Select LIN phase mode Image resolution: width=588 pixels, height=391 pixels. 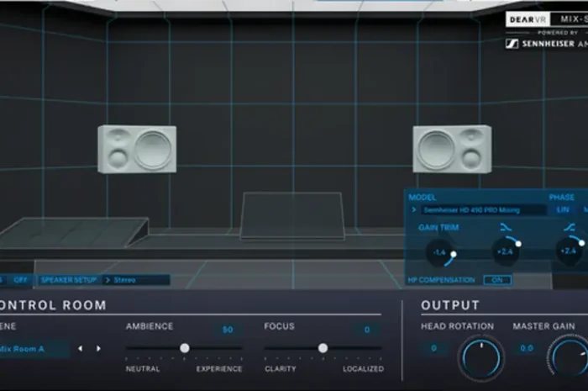point(563,209)
